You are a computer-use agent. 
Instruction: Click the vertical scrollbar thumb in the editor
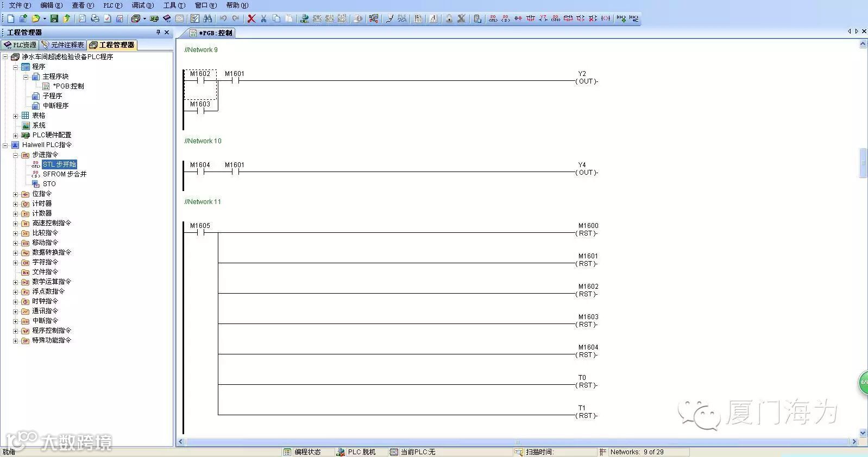click(x=863, y=162)
